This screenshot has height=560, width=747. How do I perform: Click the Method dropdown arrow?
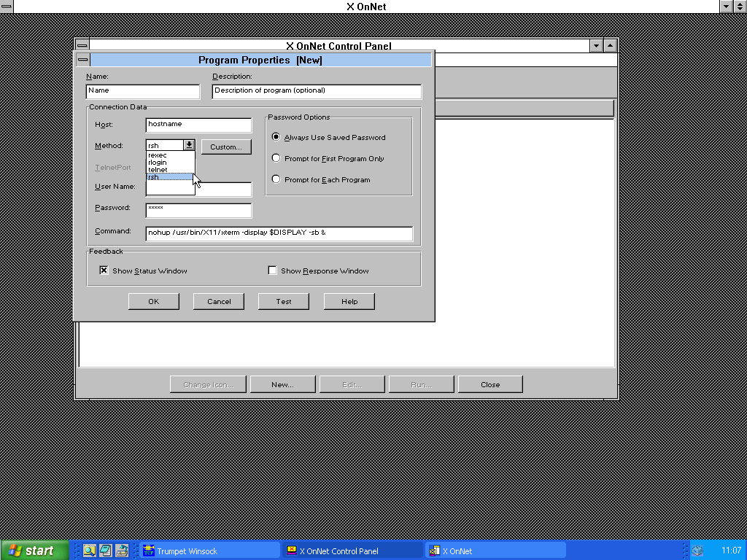pyautogui.click(x=189, y=145)
